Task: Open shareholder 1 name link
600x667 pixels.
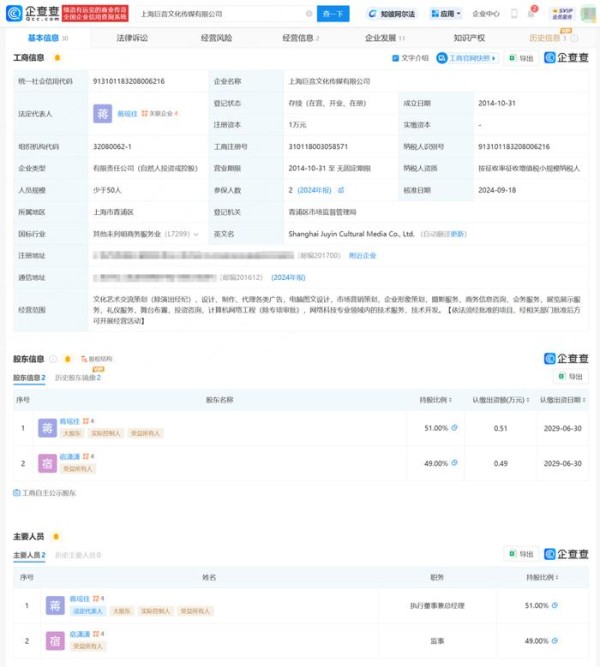Action: click(x=69, y=421)
